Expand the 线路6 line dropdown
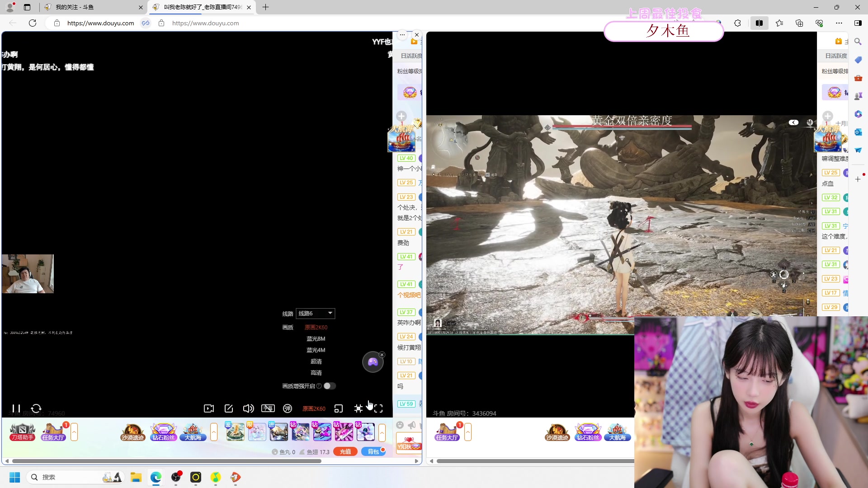This screenshot has height=488, width=868. [x=316, y=314]
